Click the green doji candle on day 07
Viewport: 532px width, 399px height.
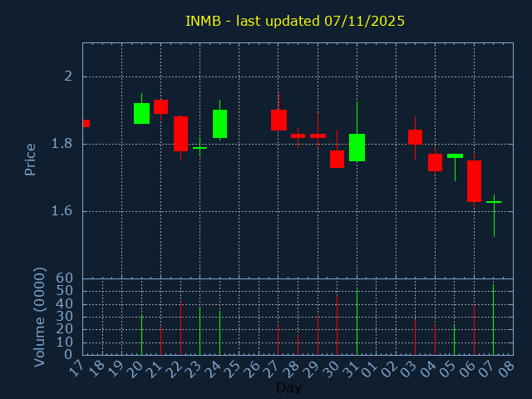tap(494, 202)
